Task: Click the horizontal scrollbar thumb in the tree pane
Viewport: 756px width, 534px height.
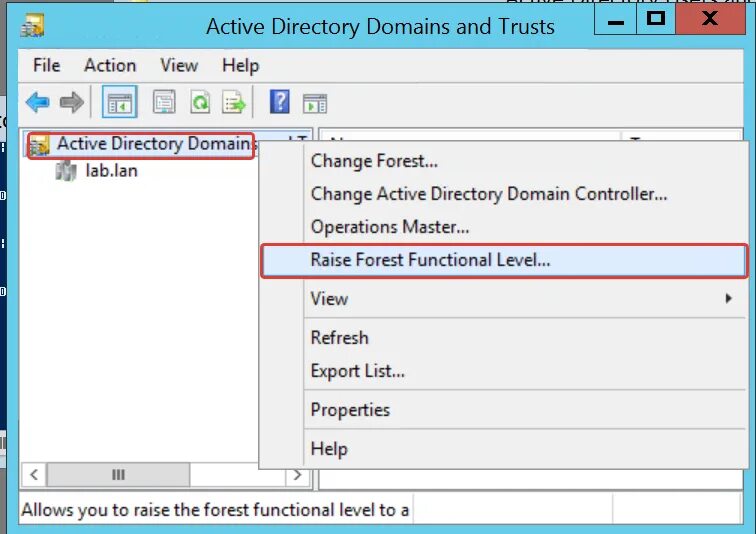Action: (x=118, y=475)
